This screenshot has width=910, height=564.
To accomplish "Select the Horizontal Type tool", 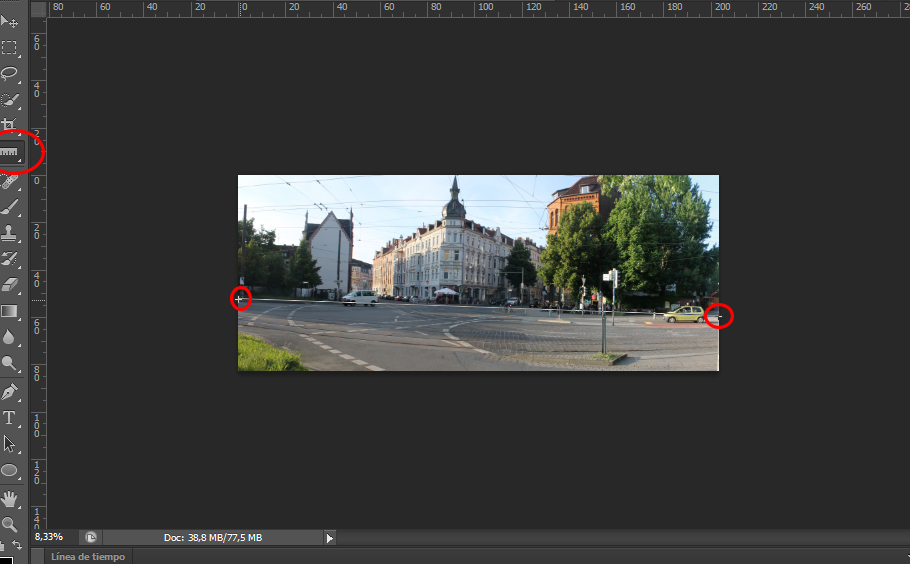I will [10, 418].
